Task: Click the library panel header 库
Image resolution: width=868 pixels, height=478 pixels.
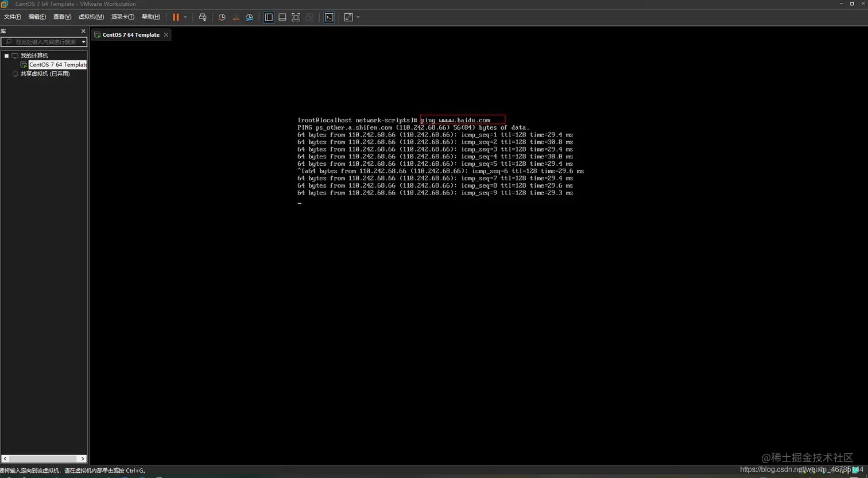Action: [3, 31]
